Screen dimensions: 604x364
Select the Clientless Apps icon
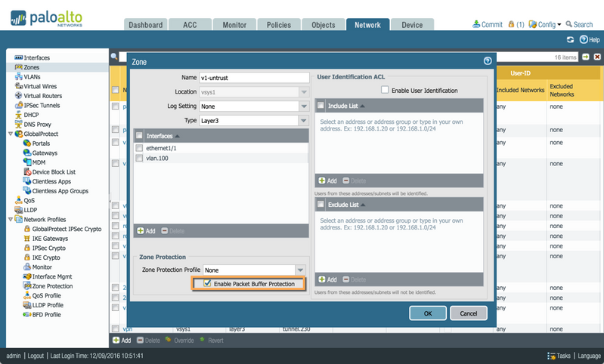(27, 181)
